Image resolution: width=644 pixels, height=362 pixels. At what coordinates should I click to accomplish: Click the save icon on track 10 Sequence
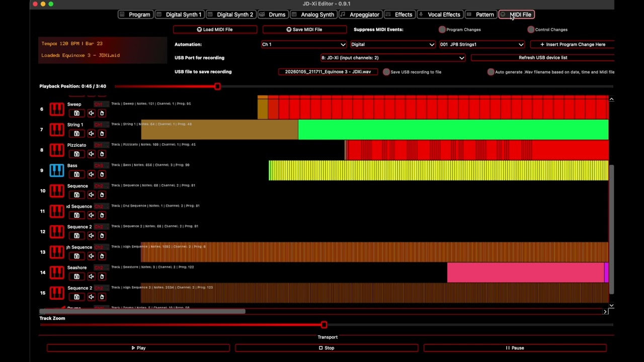tap(76, 195)
